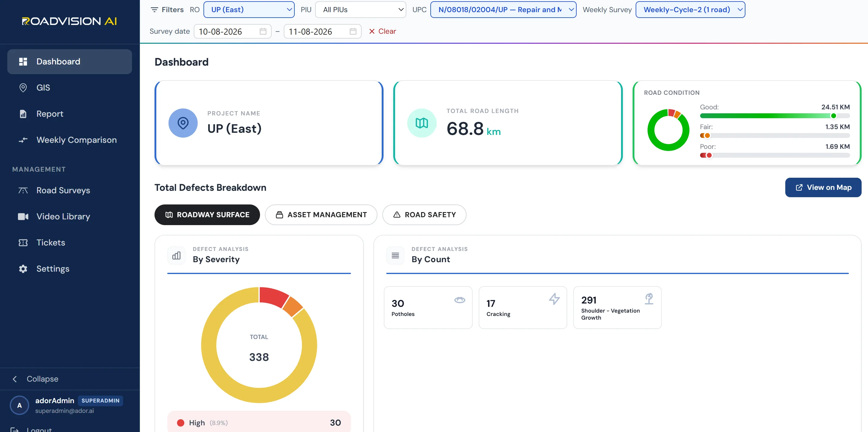The width and height of the screenshot is (868, 432).
Task: Click the Fair condition progress bar
Action: 775,136
